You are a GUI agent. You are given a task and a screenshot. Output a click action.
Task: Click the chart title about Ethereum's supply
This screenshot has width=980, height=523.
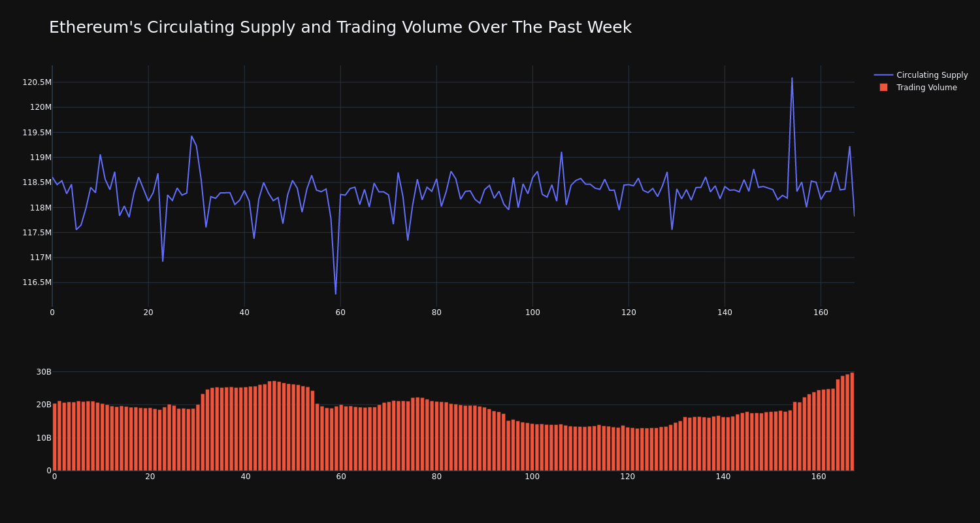340,27
